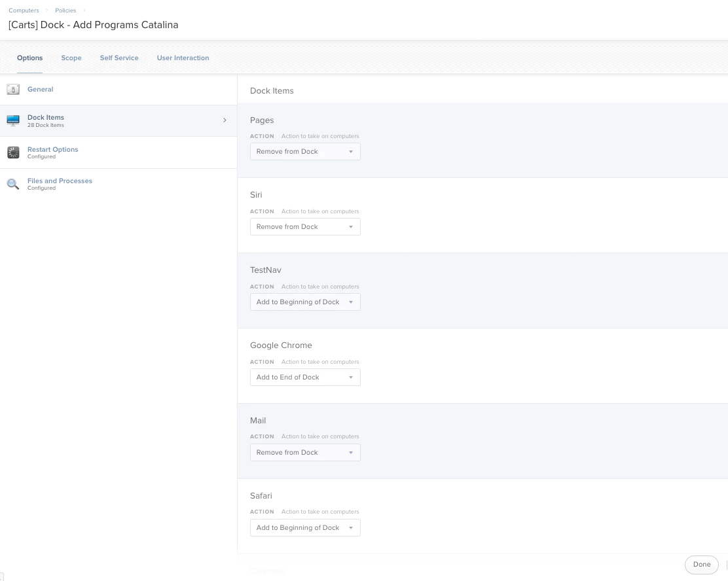The height and width of the screenshot is (581, 728).
Task: Open the TestNav action dropdown
Action: tap(305, 302)
